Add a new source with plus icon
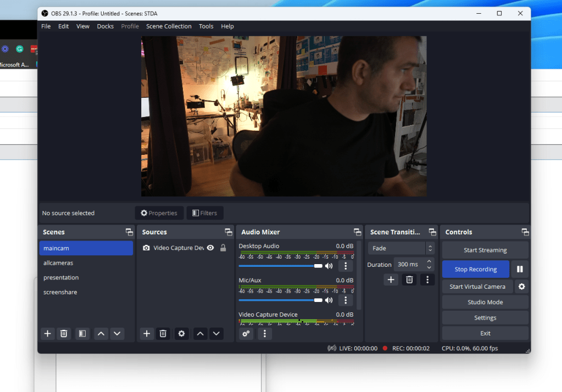The height and width of the screenshot is (392, 562). pos(147,334)
